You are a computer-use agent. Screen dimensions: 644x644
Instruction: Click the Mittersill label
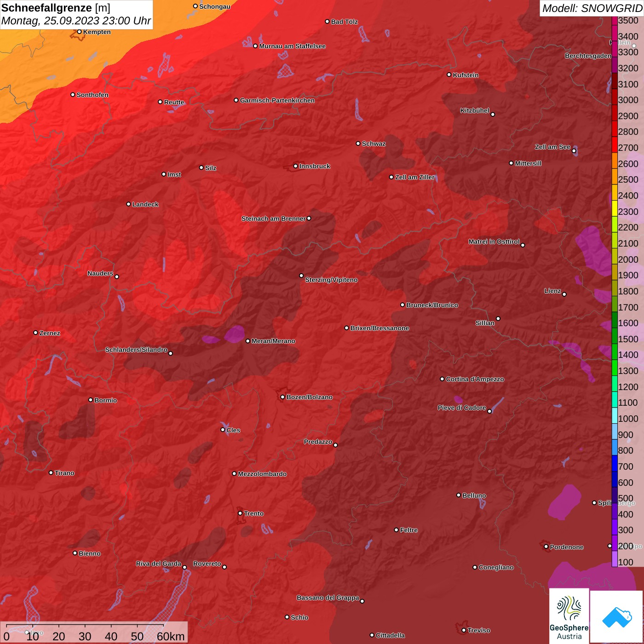coord(528,163)
